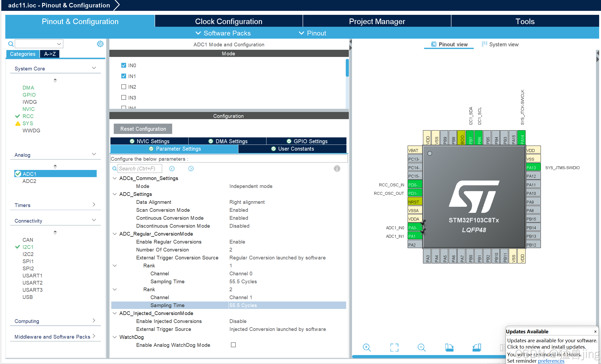Open the preferences link in updates notification
The image size is (601, 364).
coord(551,361)
